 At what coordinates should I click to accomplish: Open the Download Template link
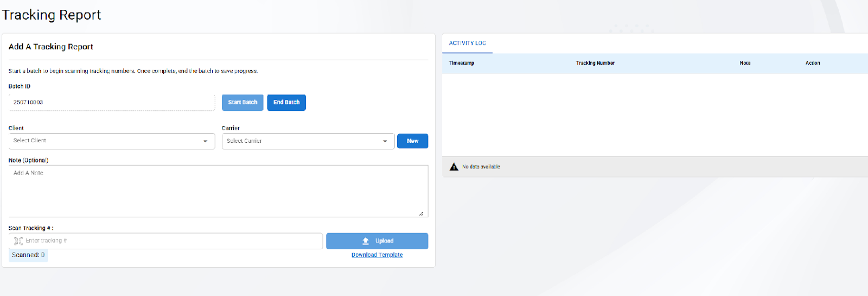click(x=377, y=255)
